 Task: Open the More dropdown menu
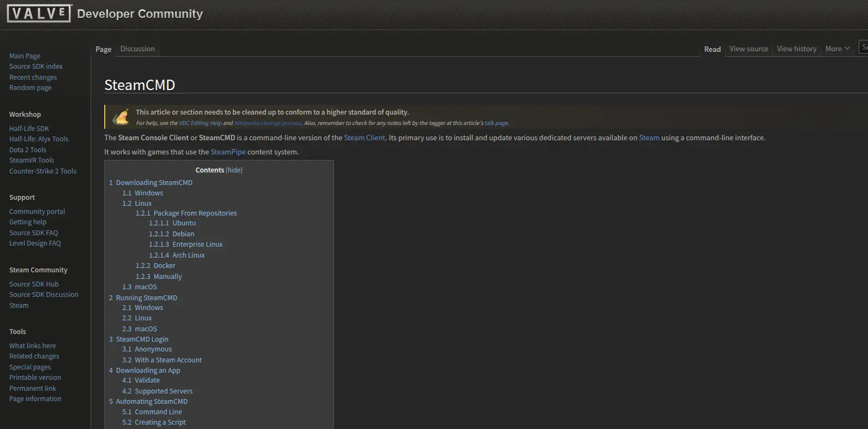(x=837, y=49)
